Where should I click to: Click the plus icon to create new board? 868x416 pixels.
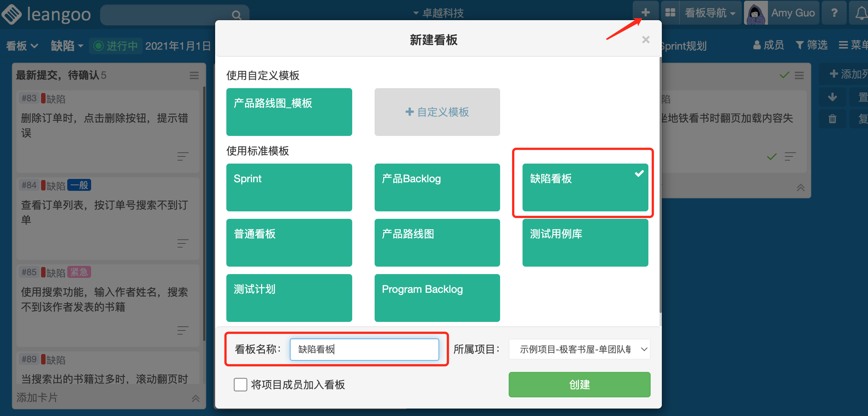645,13
